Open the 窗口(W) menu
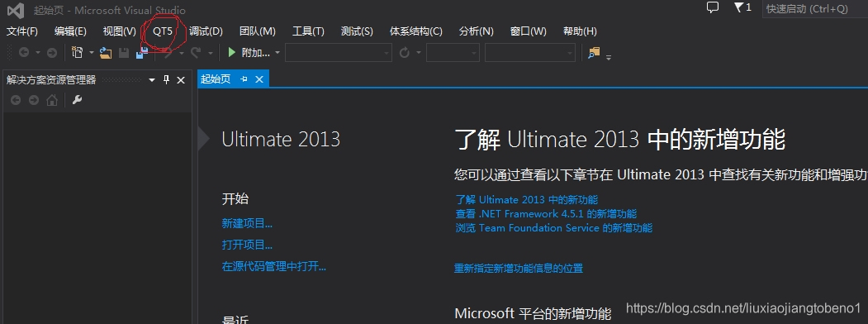This screenshot has width=868, height=324. tap(528, 31)
